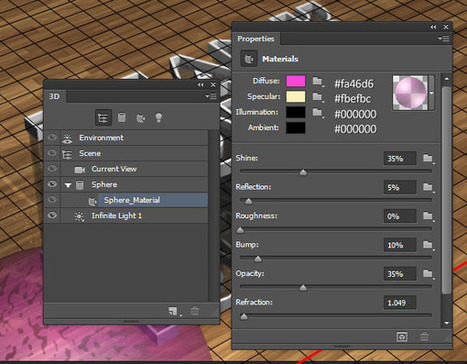The image size is (467, 364).
Task: Filter 3D panel by meshes
Action: [x=122, y=117]
